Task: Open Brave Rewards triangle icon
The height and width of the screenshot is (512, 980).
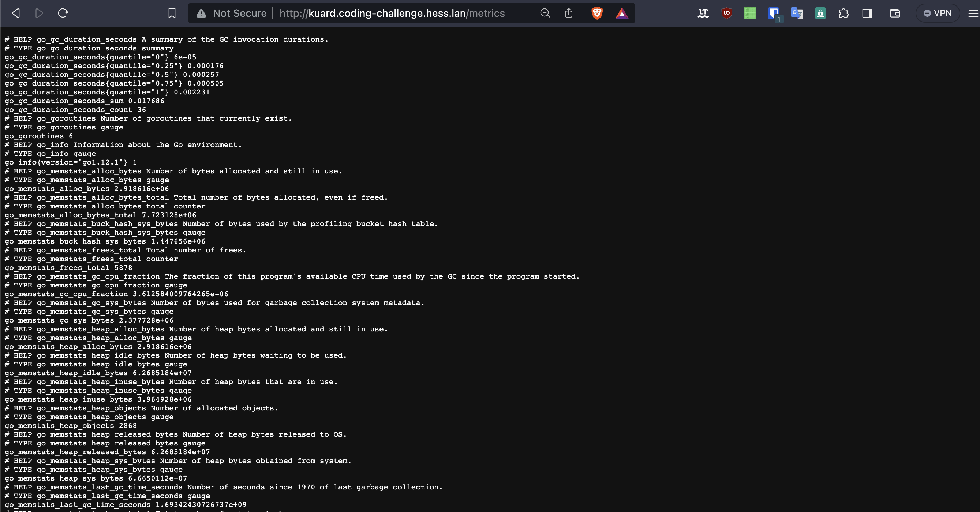Action: click(622, 13)
